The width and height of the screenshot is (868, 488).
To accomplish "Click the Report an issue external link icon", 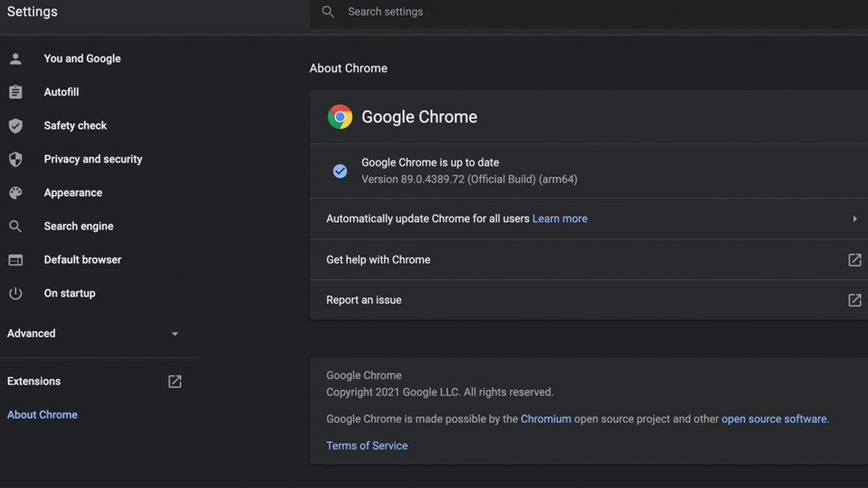I will click(854, 299).
